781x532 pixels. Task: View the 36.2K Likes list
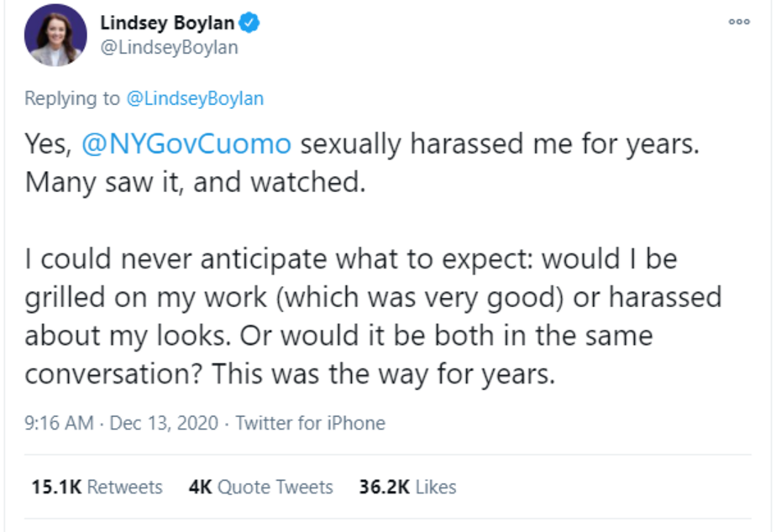pos(407,487)
